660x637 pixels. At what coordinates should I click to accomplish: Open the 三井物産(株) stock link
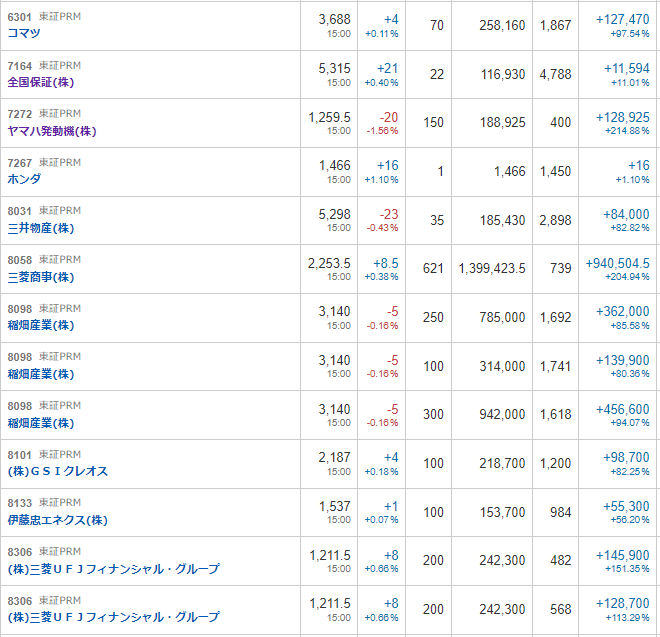[x=41, y=228]
